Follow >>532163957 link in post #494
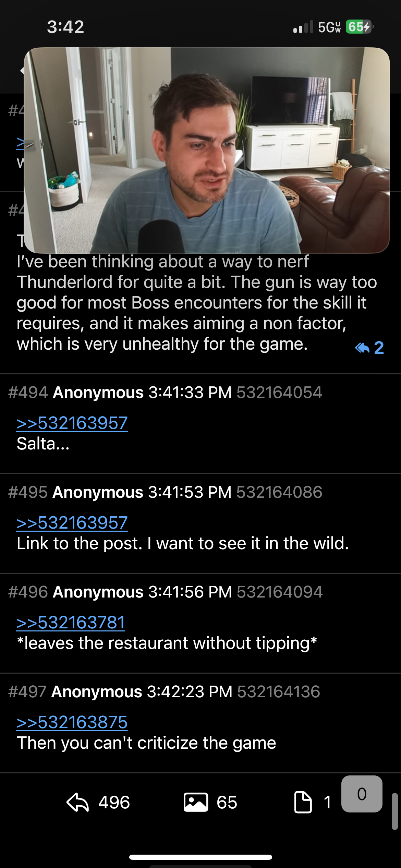Screen dimensions: 401x868 coord(72,423)
